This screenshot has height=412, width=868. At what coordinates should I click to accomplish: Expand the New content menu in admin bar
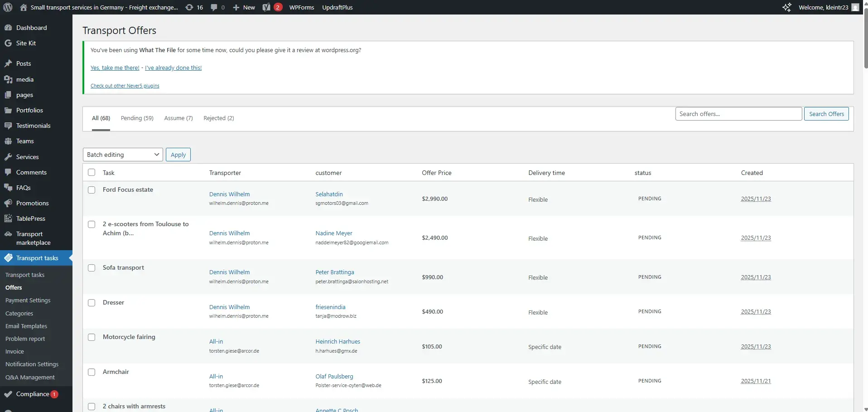click(x=244, y=7)
